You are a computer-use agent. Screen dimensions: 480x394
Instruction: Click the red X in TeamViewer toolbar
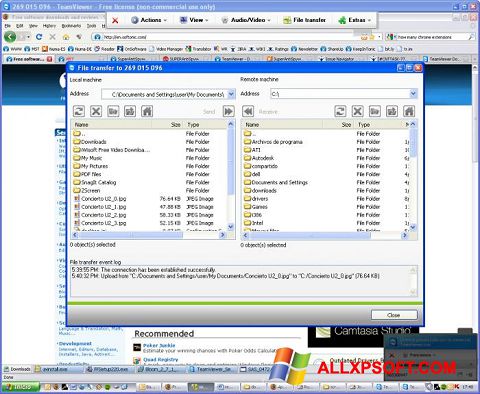(x=115, y=21)
